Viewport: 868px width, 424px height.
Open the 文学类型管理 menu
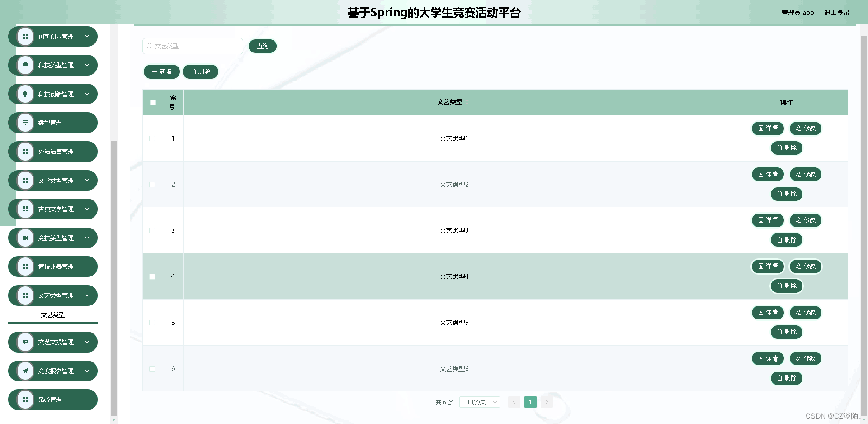tap(53, 181)
